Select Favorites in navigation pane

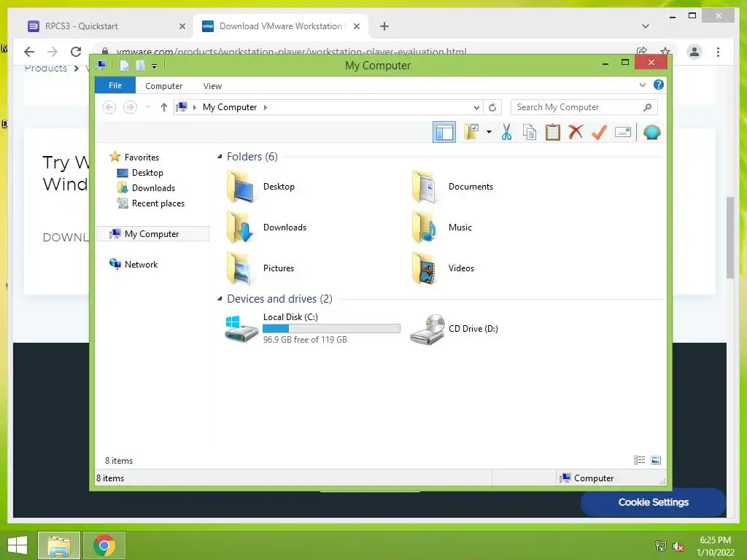[134, 157]
